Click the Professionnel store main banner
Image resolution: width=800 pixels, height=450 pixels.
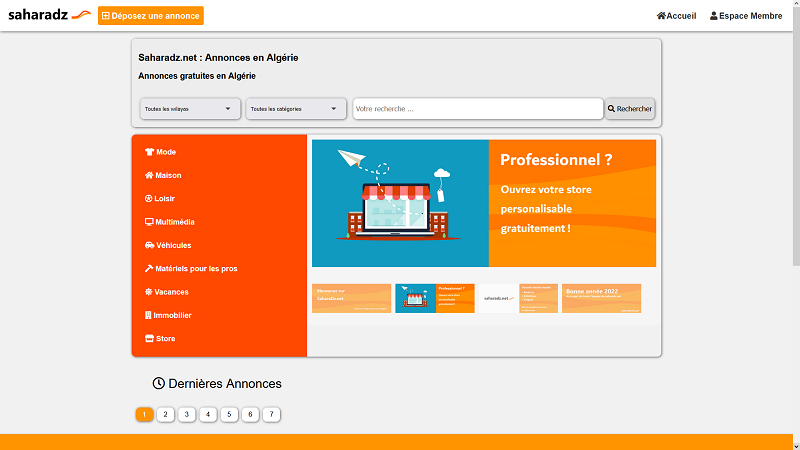point(484,203)
